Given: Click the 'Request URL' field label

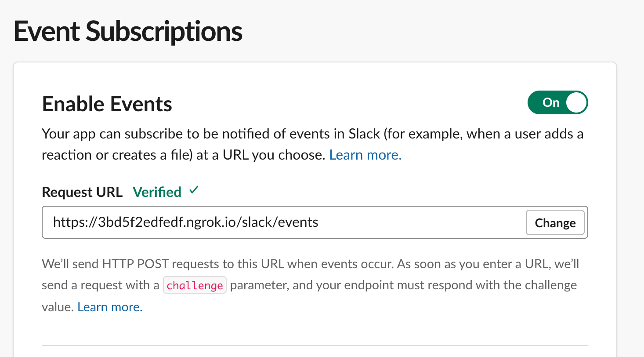Looking at the screenshot, I should coord(82,192).
